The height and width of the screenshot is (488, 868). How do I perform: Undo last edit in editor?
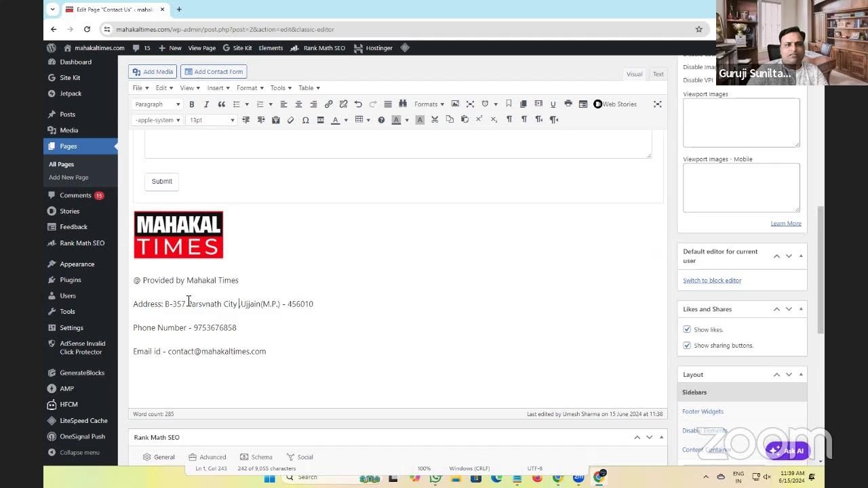[x=358, y=104]
